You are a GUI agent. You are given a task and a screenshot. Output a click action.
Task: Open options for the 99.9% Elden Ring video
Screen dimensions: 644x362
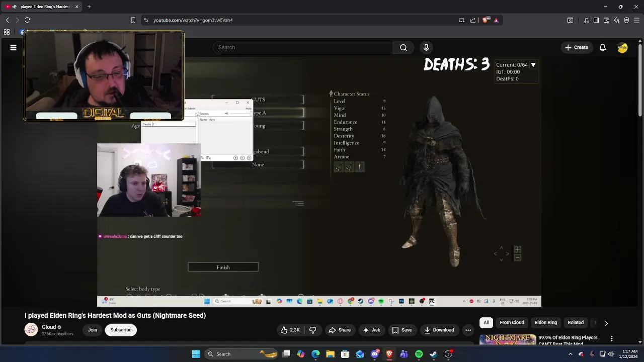[x=612, y=339]
